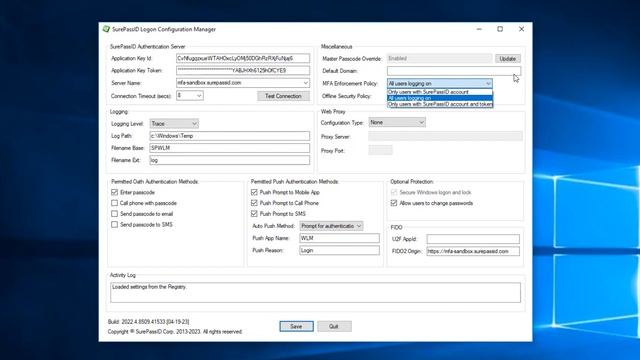Viewport: 640px width, 360px height.
Task: Click the Filename Base field
Action: 229,148
